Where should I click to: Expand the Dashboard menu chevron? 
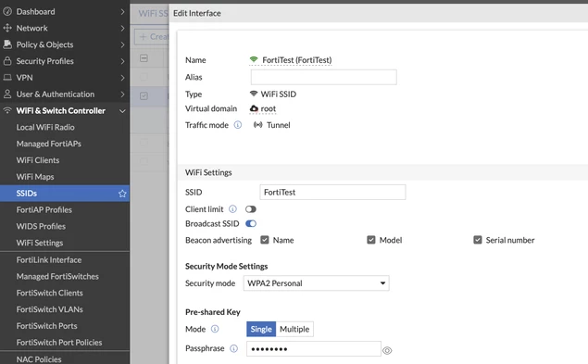122,12
